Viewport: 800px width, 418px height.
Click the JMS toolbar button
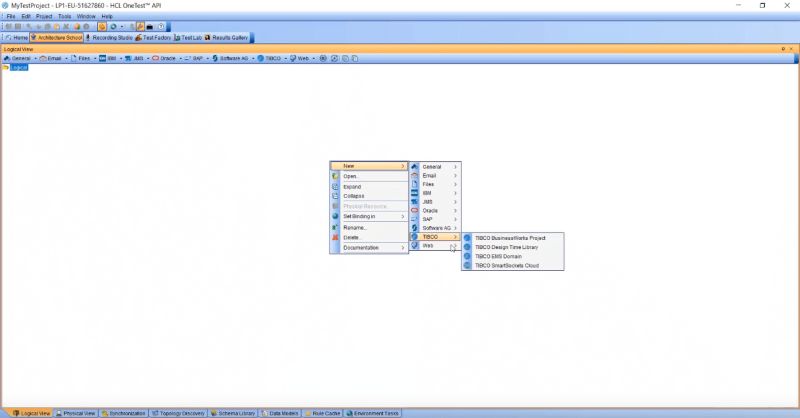(135, 59)
